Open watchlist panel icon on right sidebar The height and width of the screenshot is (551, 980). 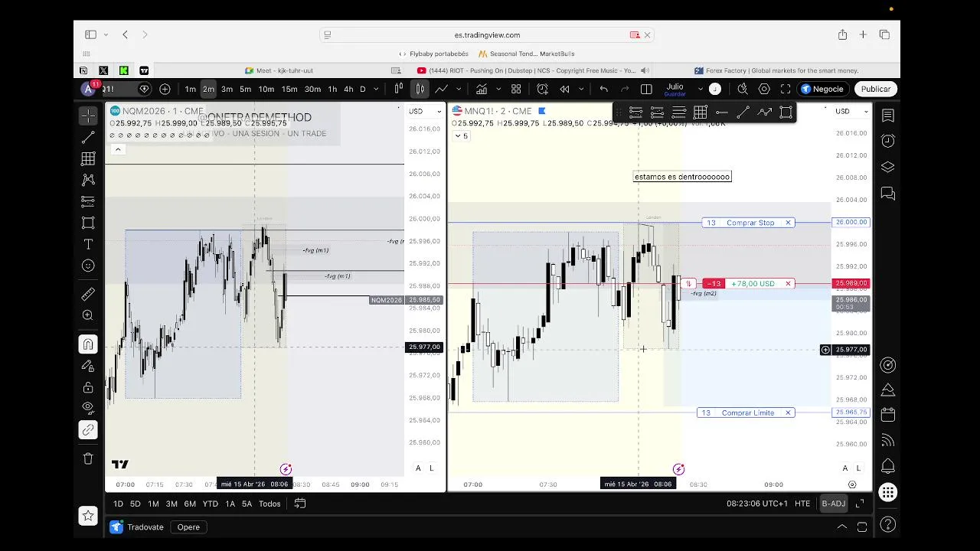click(888, 116)
